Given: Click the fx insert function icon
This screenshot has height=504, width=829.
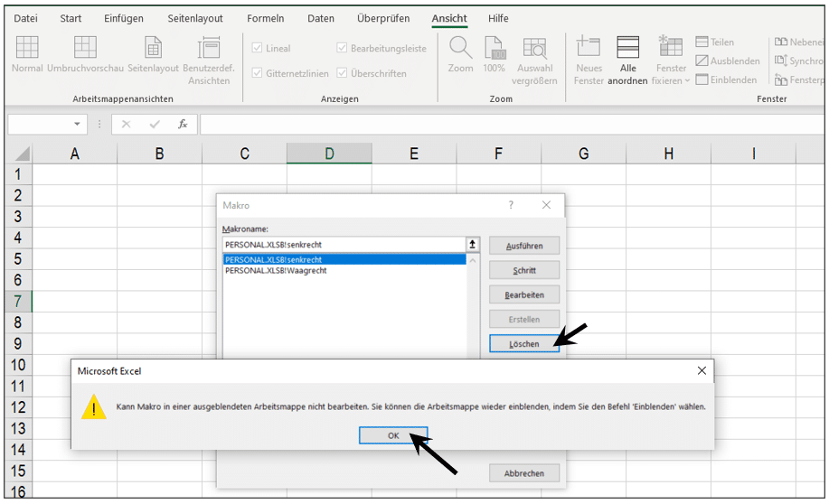Looking at the screenshot, I should point(183,125).
